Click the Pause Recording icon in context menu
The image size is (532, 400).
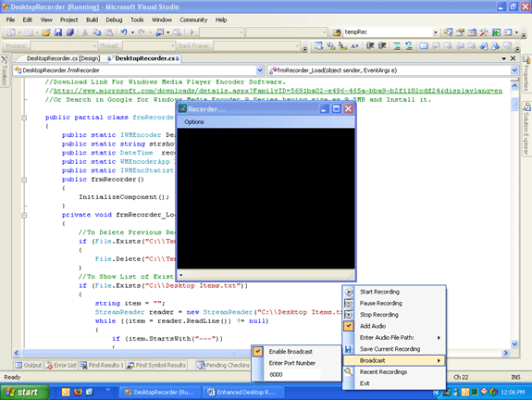tap(349, 303)
